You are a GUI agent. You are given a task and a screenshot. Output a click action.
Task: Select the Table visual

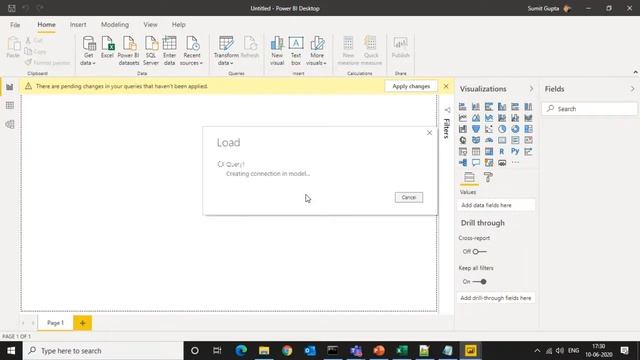pos(476,151)
